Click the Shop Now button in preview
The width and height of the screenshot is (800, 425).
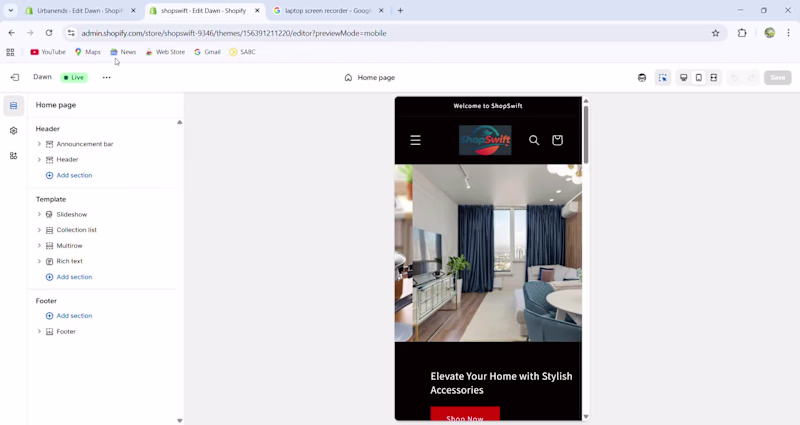coord(465,415)
